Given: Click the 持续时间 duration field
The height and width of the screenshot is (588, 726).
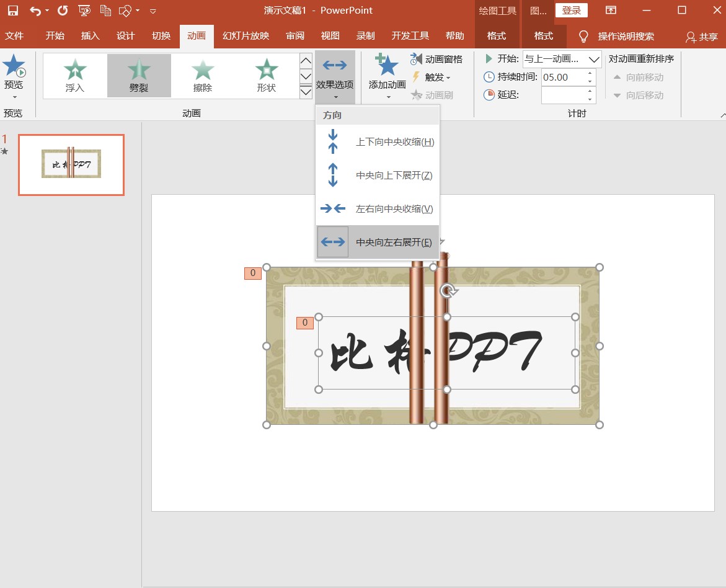Looking at the screenshot, I should coord(562,78).
